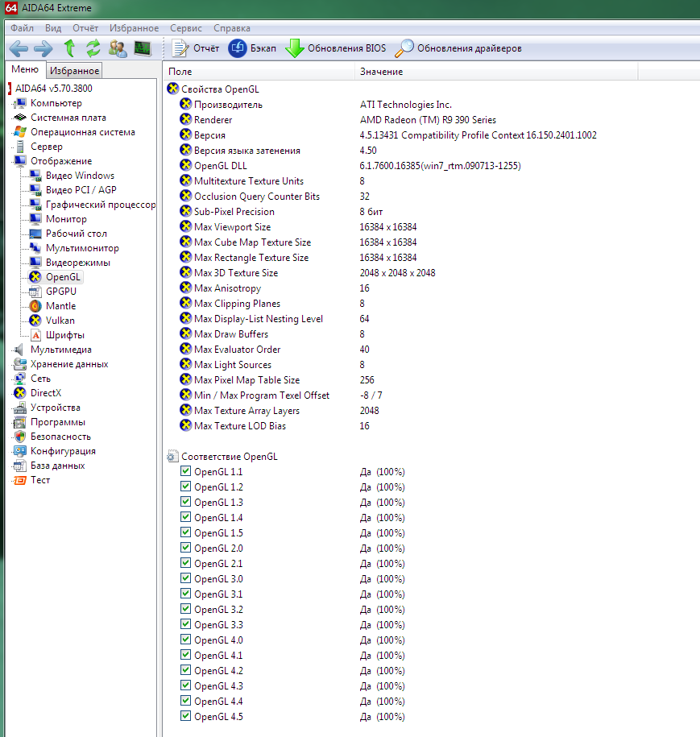The width and height of the screenshot is (700, 737).
Task: Select Системная плата tree icon
Action: coord(20,118)
